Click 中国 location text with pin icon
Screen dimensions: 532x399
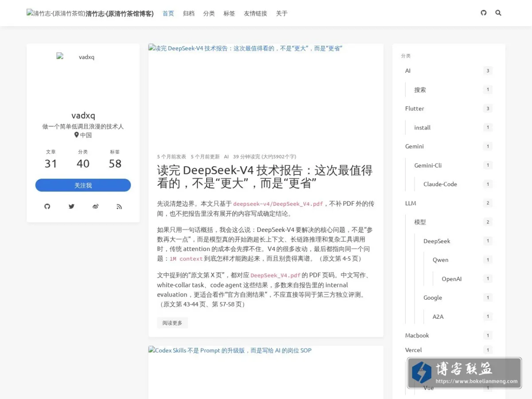click(x=83, y=135)
